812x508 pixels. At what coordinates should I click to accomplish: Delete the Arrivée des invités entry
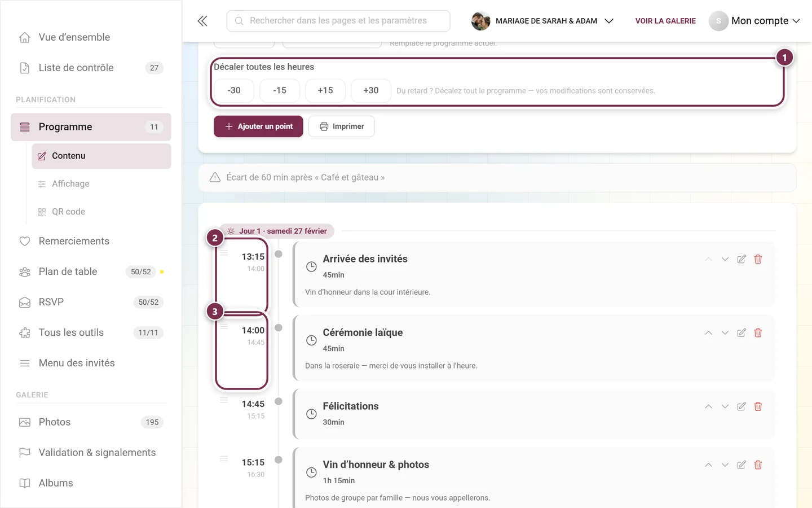[x=758, y=259]
